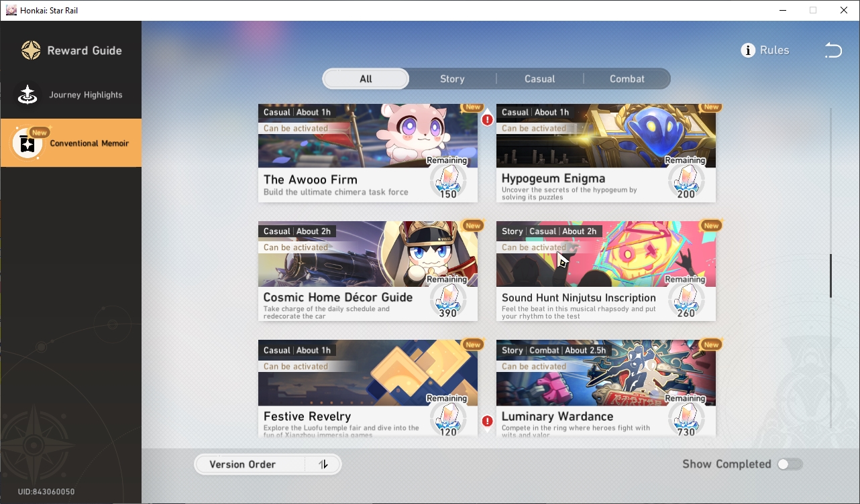Image resolution: width=860 pixels, height=504 pixels.
Task: Click the sort direction arrows button
Action: tap(323, 464)
